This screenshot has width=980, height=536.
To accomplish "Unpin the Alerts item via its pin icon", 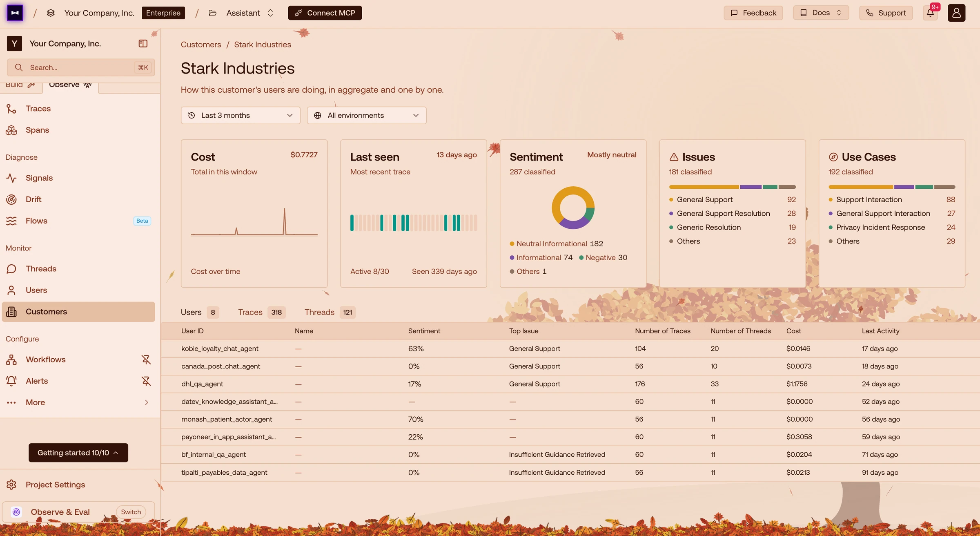I will 146,381.
